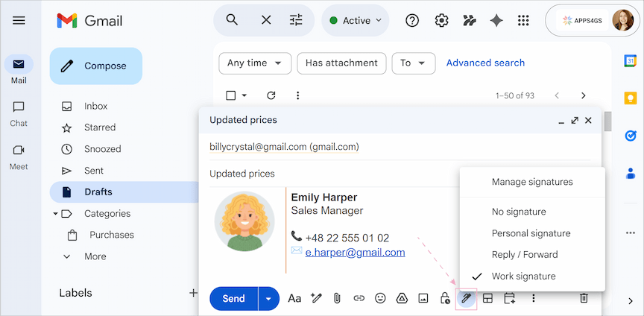This screenshot has width=644, height=316.
Task: Go to the older messages page arrow
Action: 583,95
